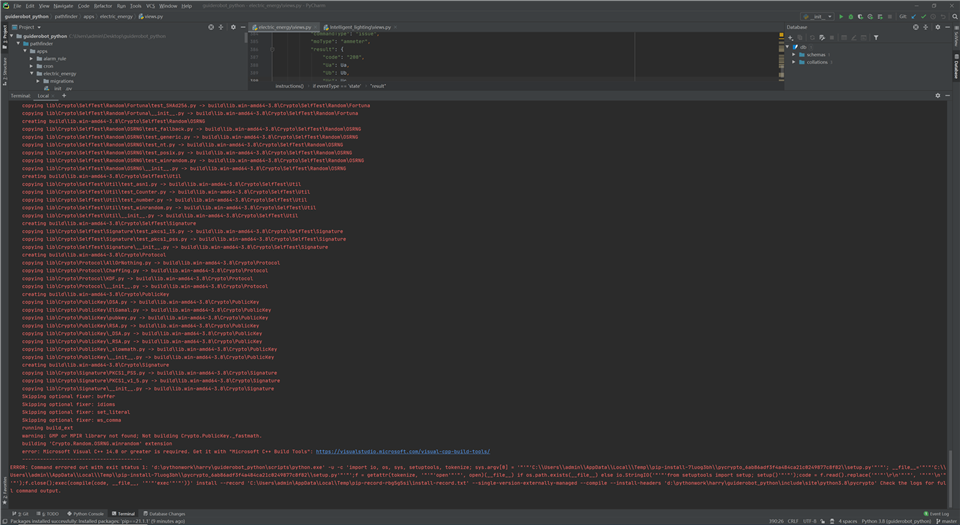Viewport: 960px width, 525px height.
Task: Expand the schemas node
Action: point(794,54)
